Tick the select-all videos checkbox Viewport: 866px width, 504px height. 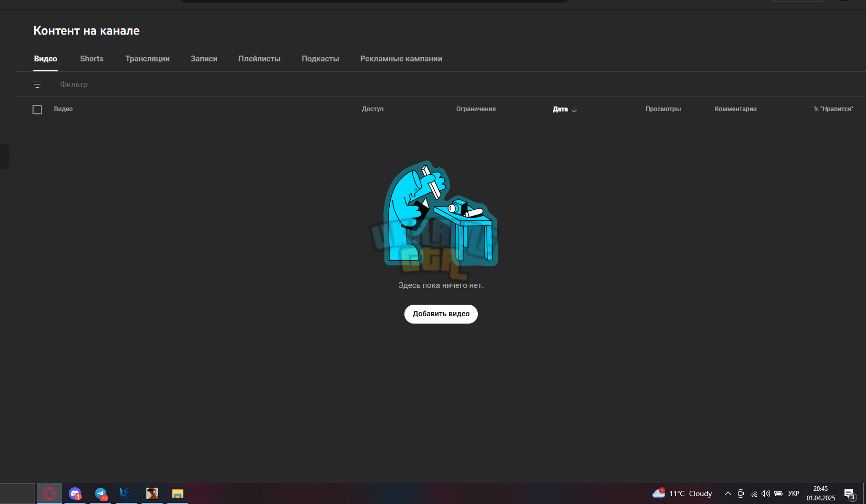click(37, 110)
